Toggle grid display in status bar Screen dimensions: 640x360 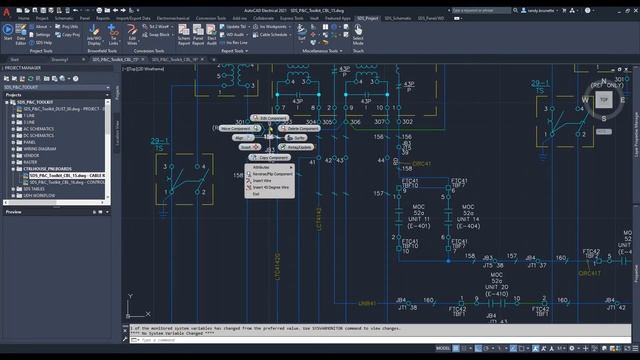click(456, 348)
